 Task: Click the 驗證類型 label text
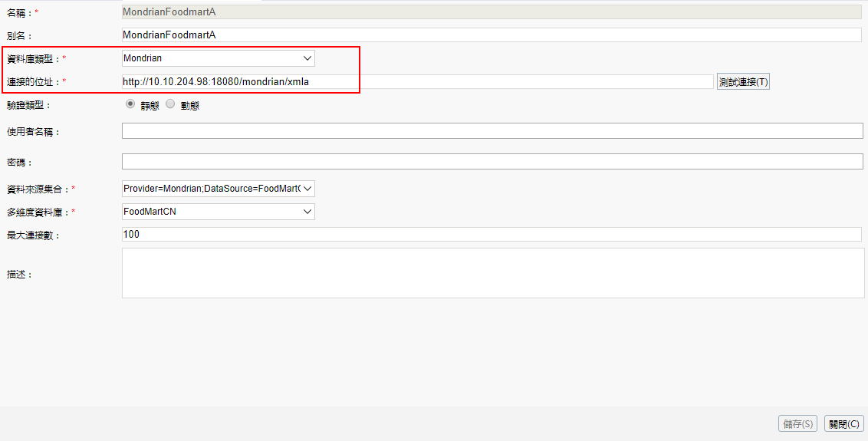28,105
